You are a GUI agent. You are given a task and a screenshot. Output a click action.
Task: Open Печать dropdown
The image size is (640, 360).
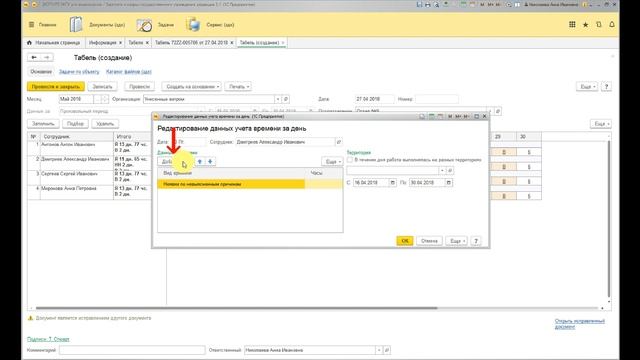tap(238, 87)
